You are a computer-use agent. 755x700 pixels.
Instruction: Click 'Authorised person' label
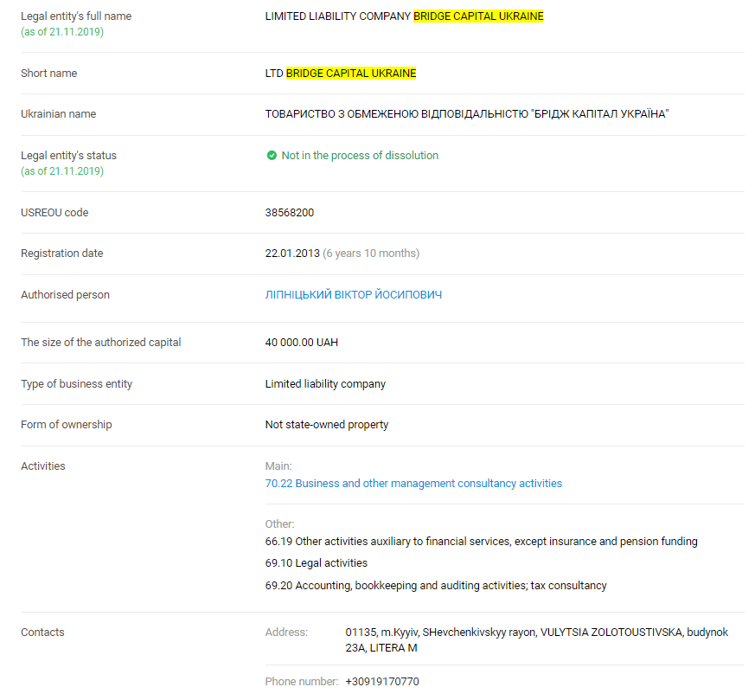[65, 294]
